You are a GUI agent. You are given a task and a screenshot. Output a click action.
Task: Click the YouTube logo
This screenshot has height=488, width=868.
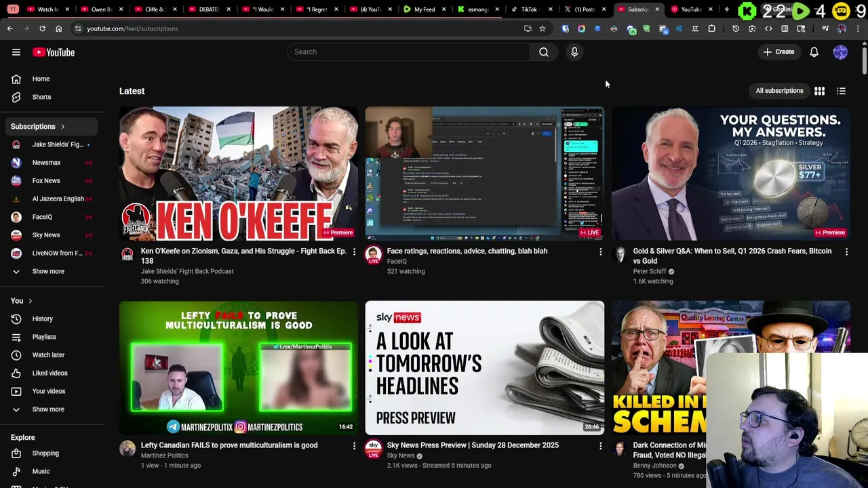(54, 52)
